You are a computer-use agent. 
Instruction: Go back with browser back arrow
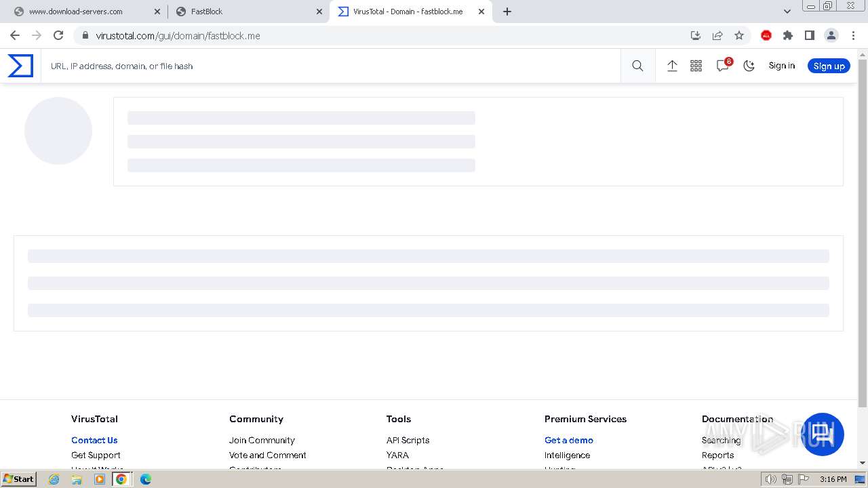coord(15,35)
